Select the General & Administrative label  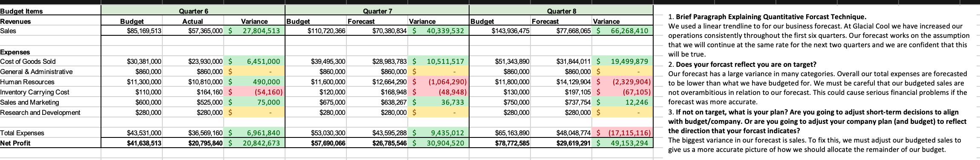tap(50, 72)
